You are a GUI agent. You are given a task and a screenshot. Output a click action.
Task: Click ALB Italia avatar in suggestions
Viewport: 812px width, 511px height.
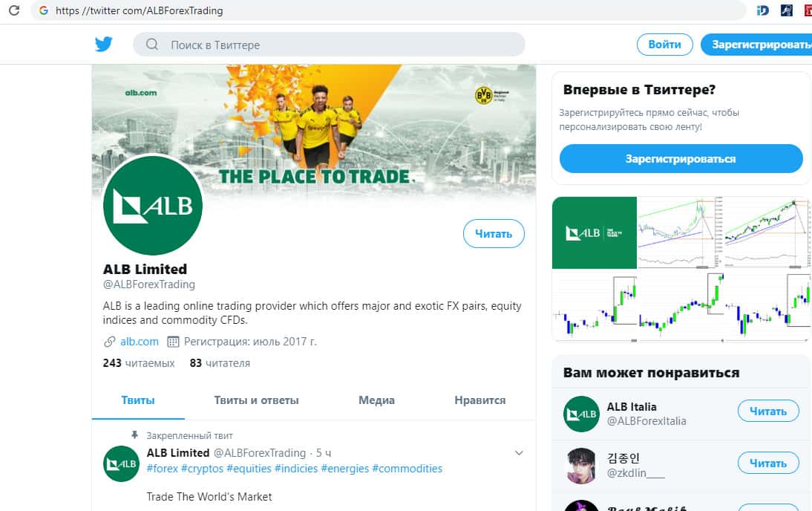pos(581,414)
